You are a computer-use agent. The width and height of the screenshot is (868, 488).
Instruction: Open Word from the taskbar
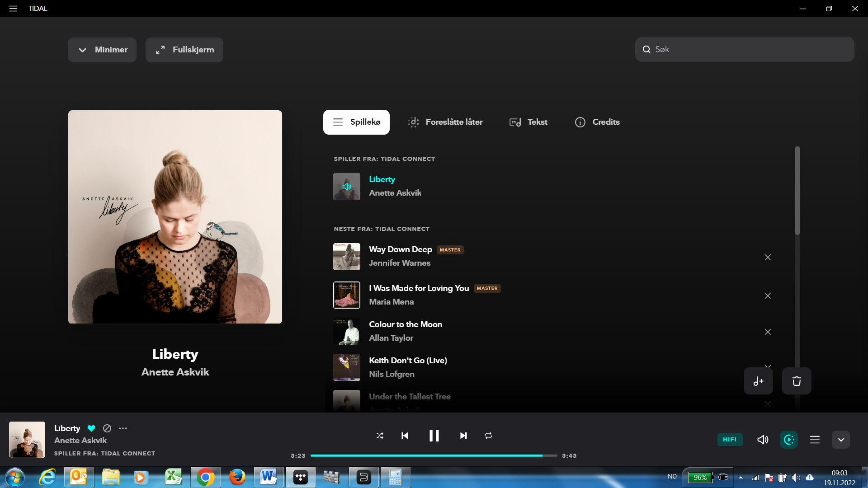(x=269, y=477)
